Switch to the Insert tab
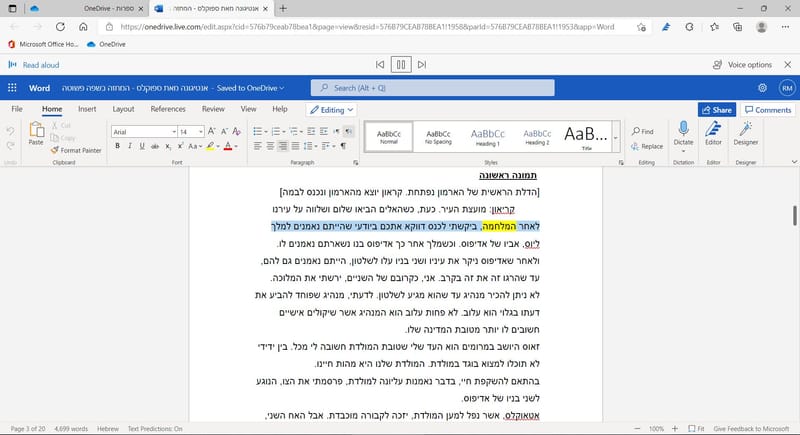Viewport: 800px width, 435px height. pos(87,109)
